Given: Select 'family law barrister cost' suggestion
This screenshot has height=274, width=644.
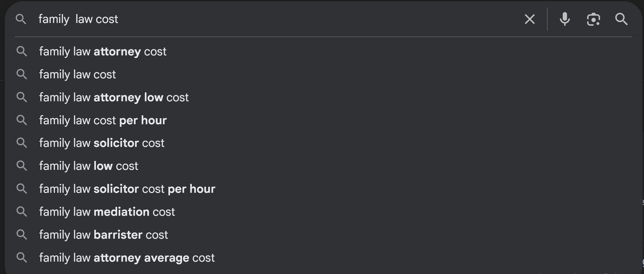Looking at the screenshot, I should (x=103, y=235).
